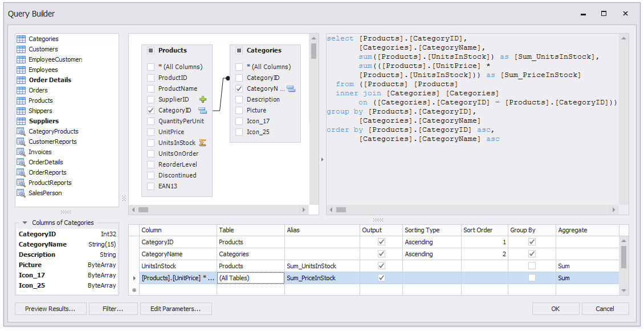Viewport: 644px width, 331px height.
Task: Select the Order Details table icon
Action: [21, 80]
